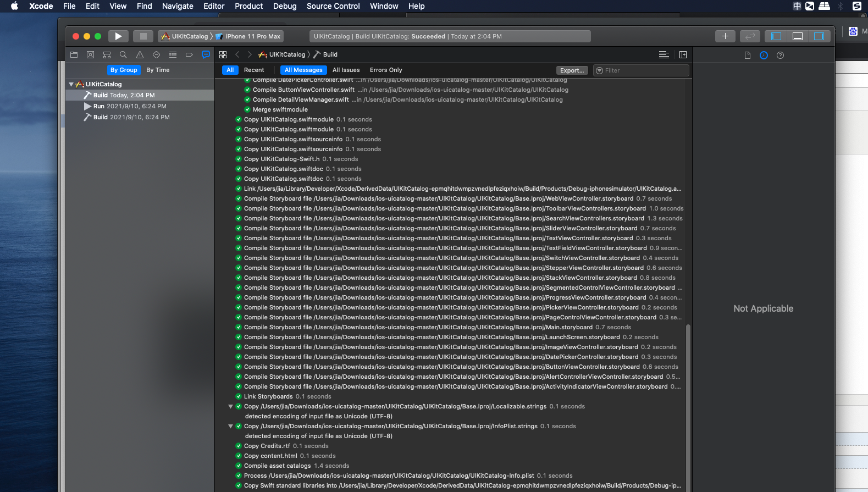This screenshot has width=868, height=492.
Task: Toggle the Inspectors panel visibility
Action: pyautogui.click(x=819, y=36)
